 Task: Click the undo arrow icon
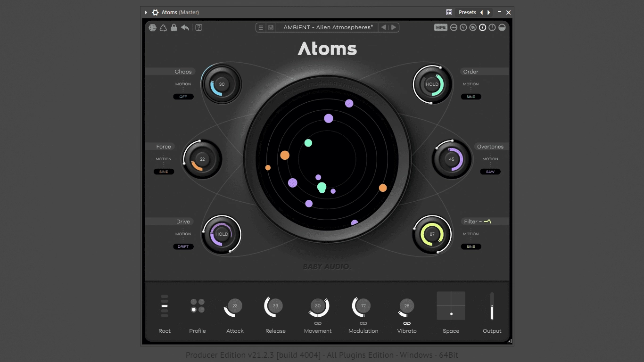[x=185, y=27]
